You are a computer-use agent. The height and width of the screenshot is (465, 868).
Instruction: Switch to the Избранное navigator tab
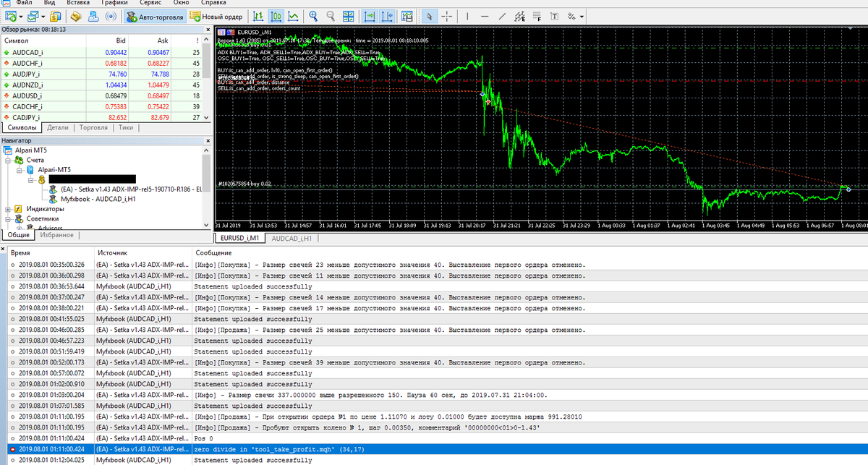click(56, 235)
